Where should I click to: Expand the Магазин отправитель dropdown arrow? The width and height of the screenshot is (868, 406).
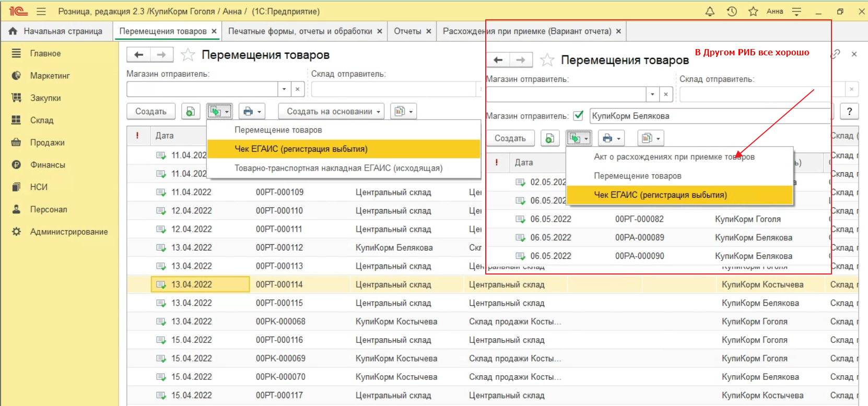pyautogui.click(x=284, y=89)
